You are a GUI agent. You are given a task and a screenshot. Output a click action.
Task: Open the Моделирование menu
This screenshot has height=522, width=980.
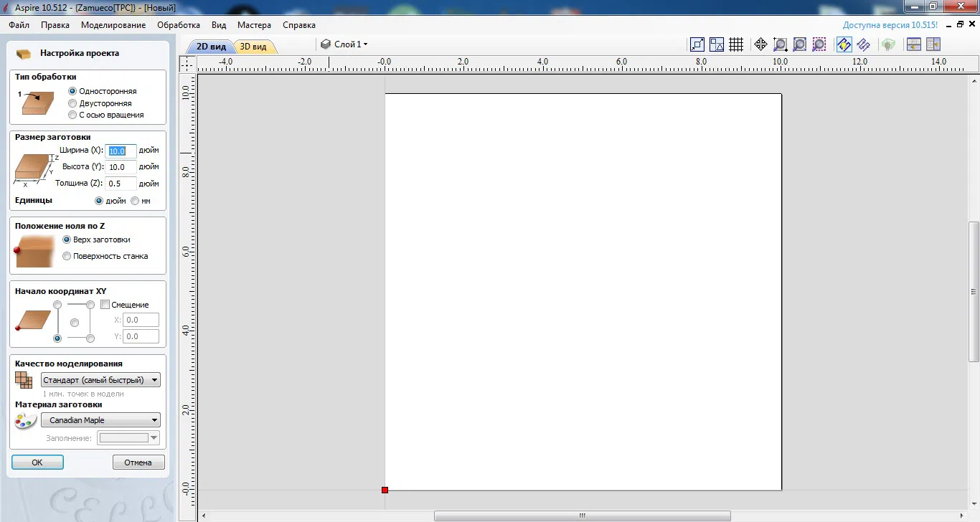coord(113,25)
